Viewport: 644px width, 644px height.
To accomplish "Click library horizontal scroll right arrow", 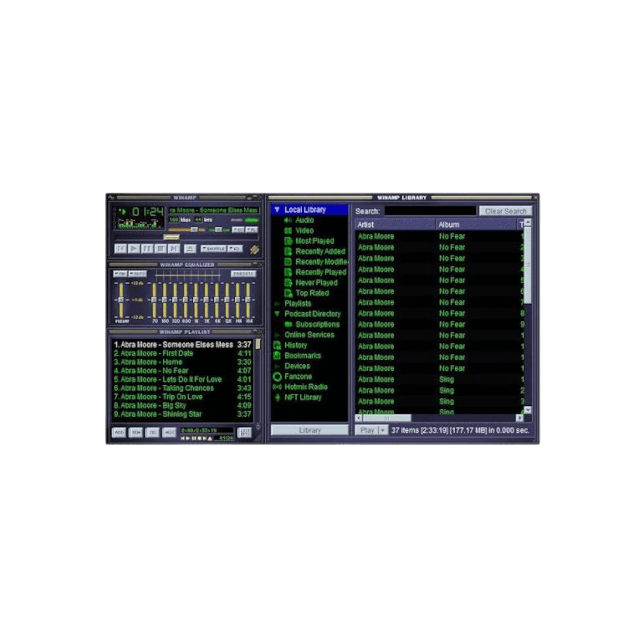I will (x=520, y=418).
